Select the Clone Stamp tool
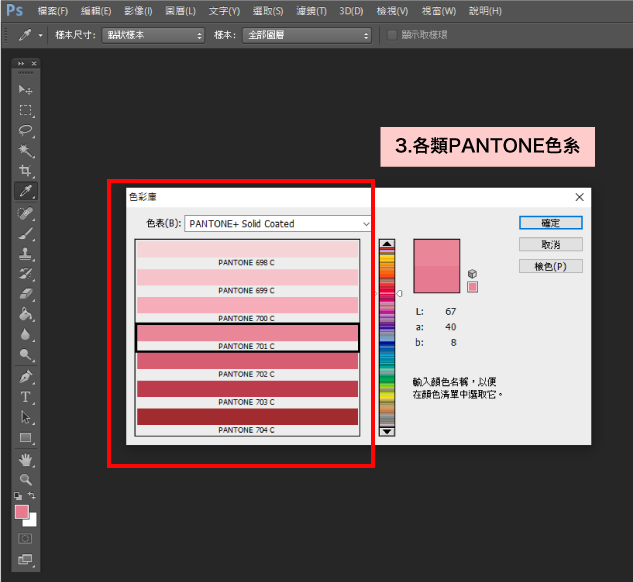Viewport: 633px width, 582px height. pos(25,254)
